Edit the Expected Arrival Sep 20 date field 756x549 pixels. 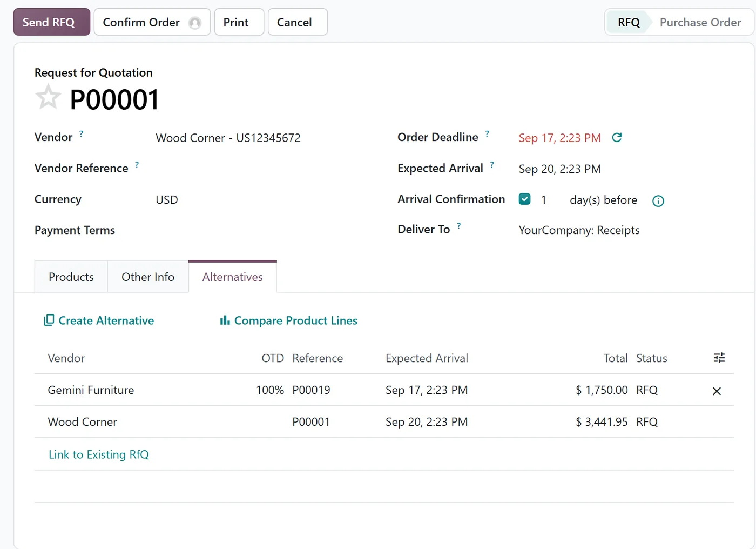coord(560,169)
